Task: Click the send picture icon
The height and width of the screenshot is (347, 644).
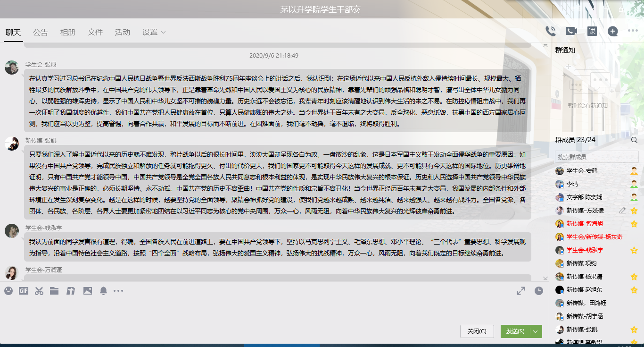Action: tap(87, 291)
